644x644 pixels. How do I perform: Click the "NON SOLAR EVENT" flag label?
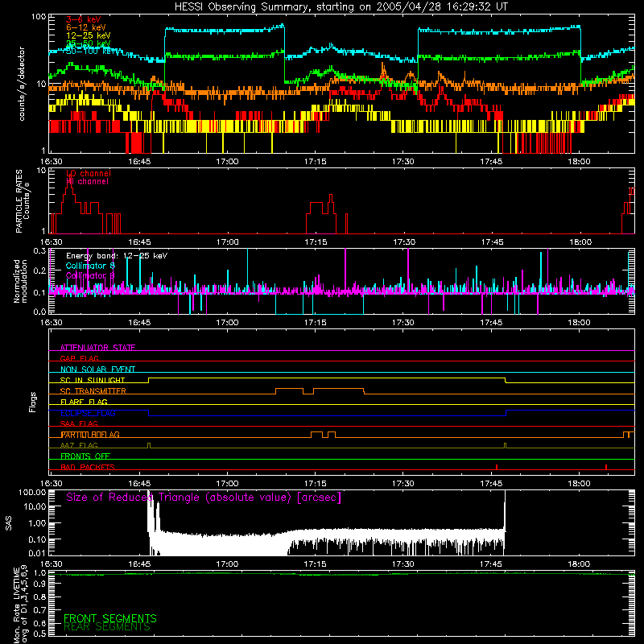tap(97, 369)
